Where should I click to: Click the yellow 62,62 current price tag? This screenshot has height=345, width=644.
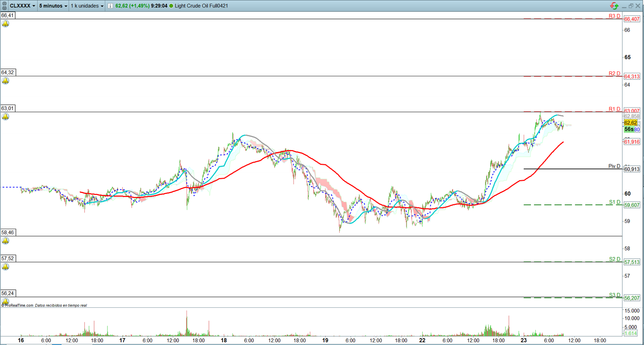[x=631, y=123]
